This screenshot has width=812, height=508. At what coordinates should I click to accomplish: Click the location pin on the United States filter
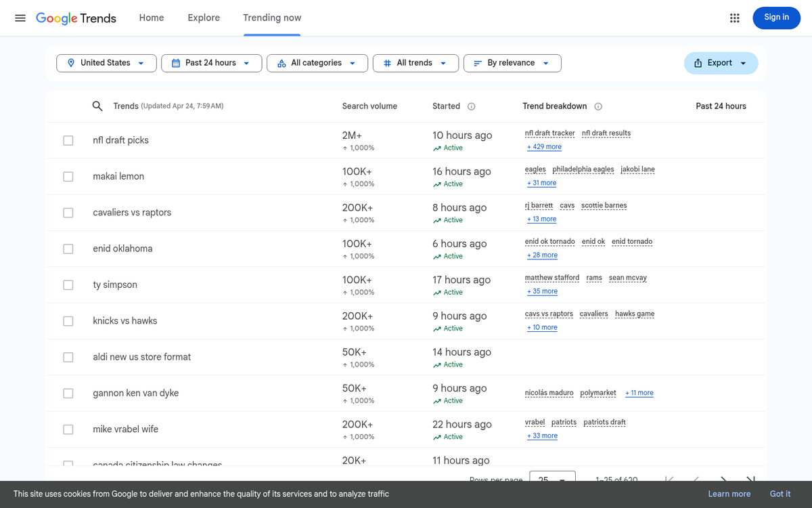click(71, 62)
